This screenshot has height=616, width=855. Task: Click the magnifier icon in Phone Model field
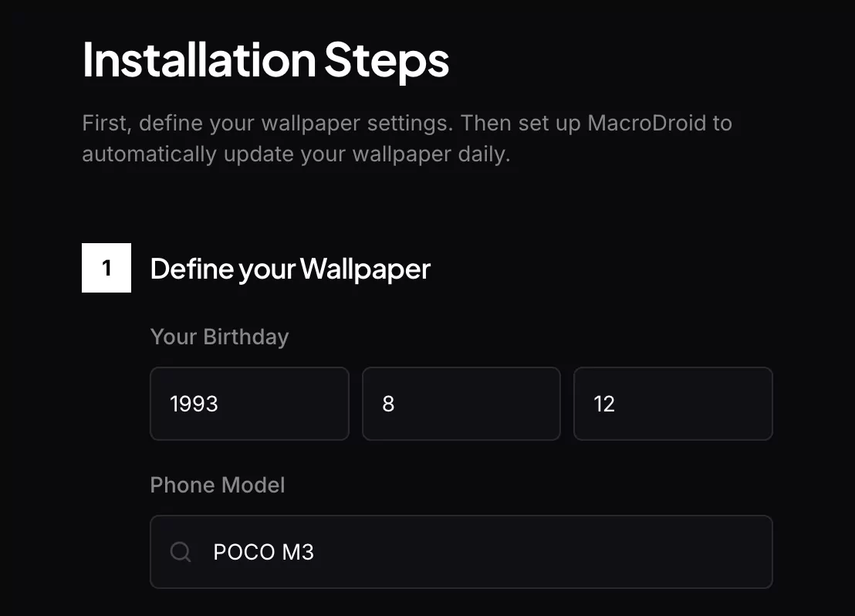(181, 552)
